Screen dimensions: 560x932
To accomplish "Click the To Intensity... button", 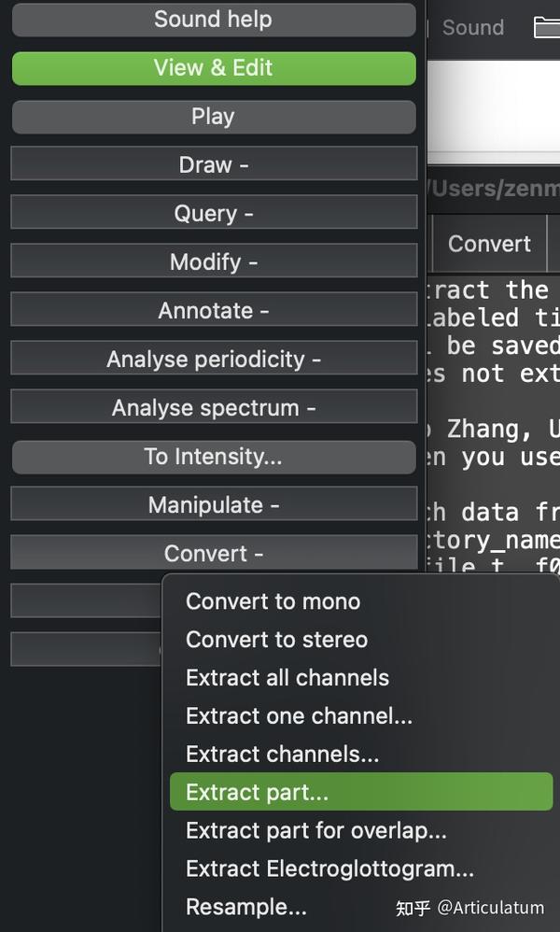I will click(x=213, y=457).
